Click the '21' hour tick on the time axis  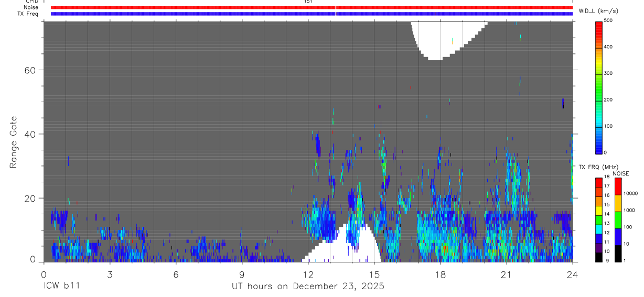507,274
